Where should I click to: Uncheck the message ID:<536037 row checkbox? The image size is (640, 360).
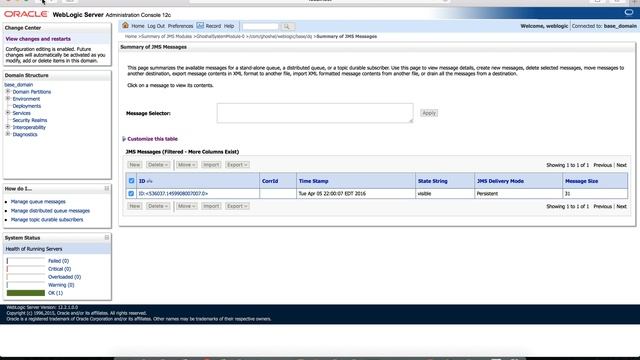(131, 193)
